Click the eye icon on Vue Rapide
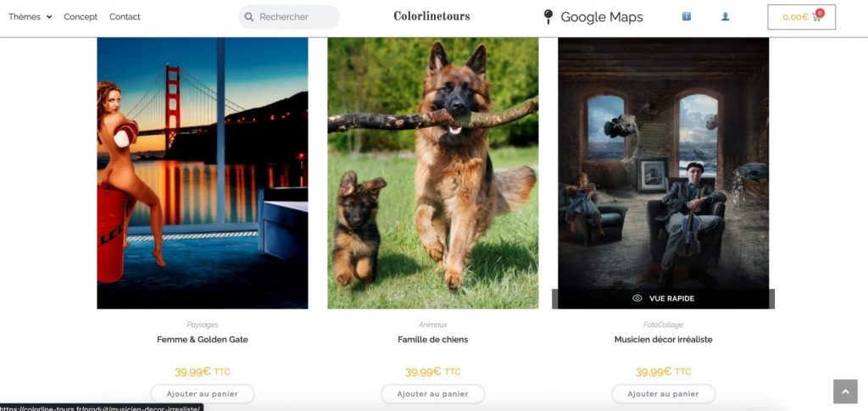 pos(637,298)
